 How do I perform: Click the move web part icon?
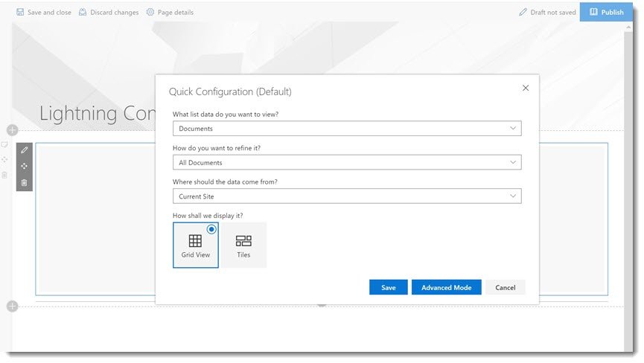pyautogui.click(x=25, y=166)
